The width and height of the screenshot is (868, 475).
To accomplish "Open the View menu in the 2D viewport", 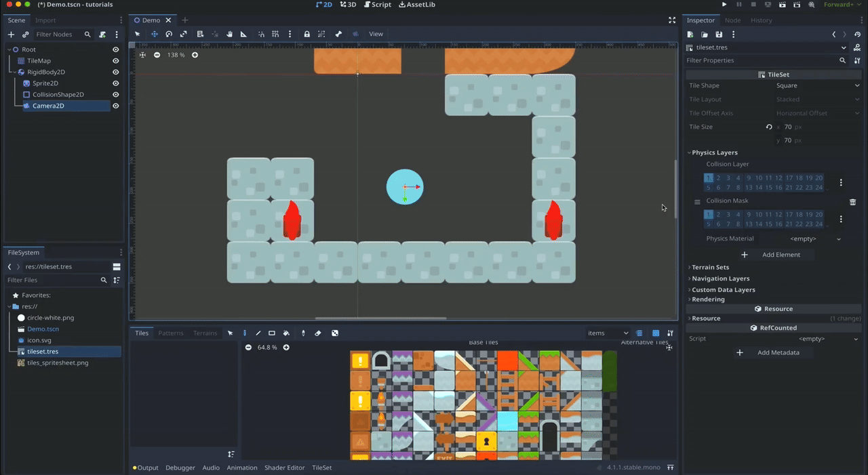I will pos(376,34).
